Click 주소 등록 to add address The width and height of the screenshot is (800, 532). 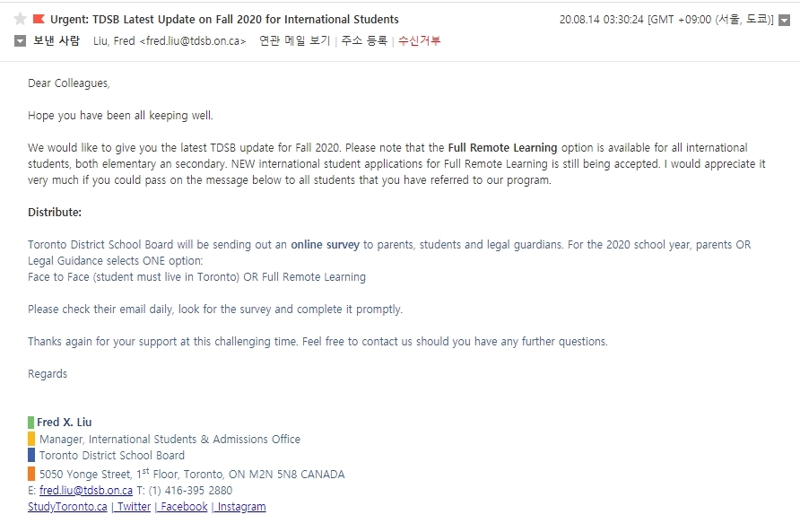tap(364, 41)
